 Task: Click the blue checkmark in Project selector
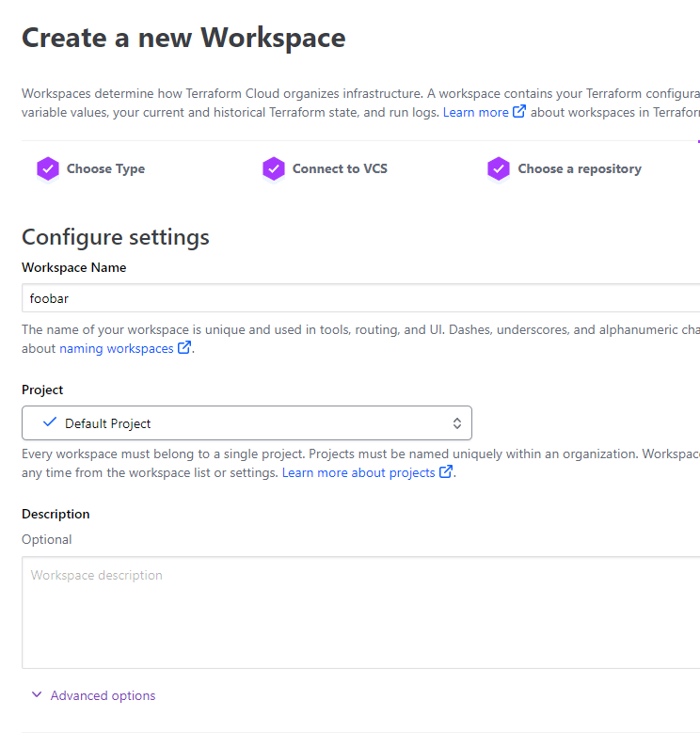tap(50, 422)
